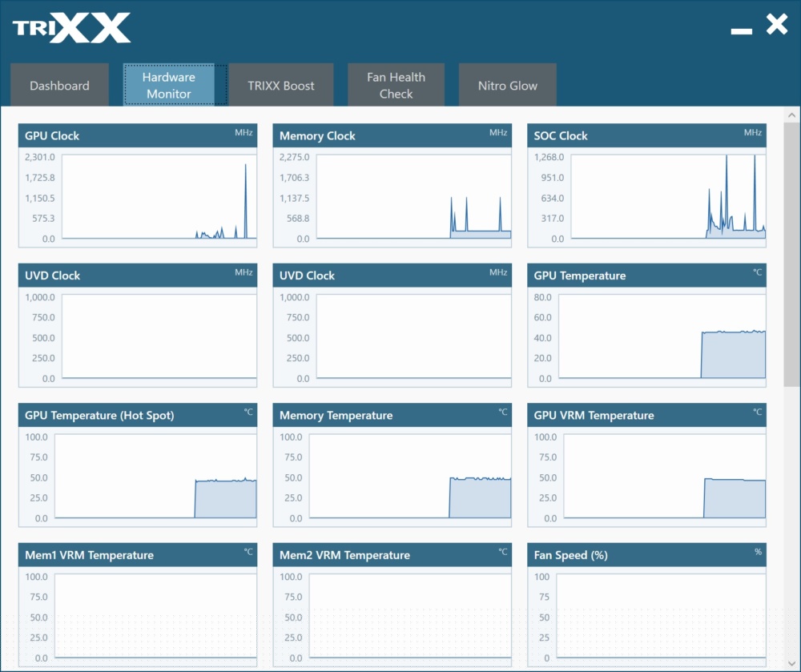The height and width of the screenshot is (672, 801).
Task: Open the Fan Health Check tab
Action: click(396, 85)
